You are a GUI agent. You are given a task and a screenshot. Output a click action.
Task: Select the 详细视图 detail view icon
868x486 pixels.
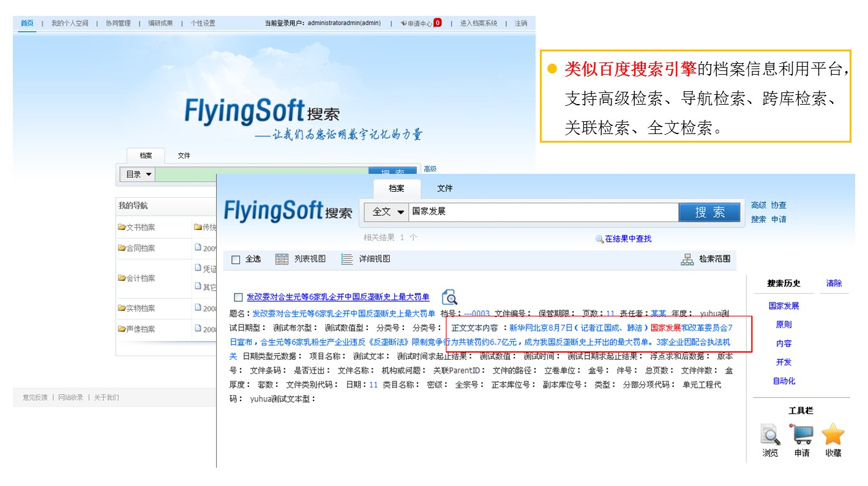(x=347, y=259)
